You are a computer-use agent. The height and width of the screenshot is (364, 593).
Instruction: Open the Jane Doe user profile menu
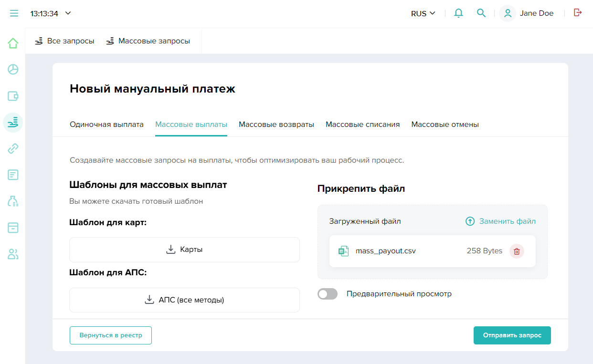click(527, 13)
